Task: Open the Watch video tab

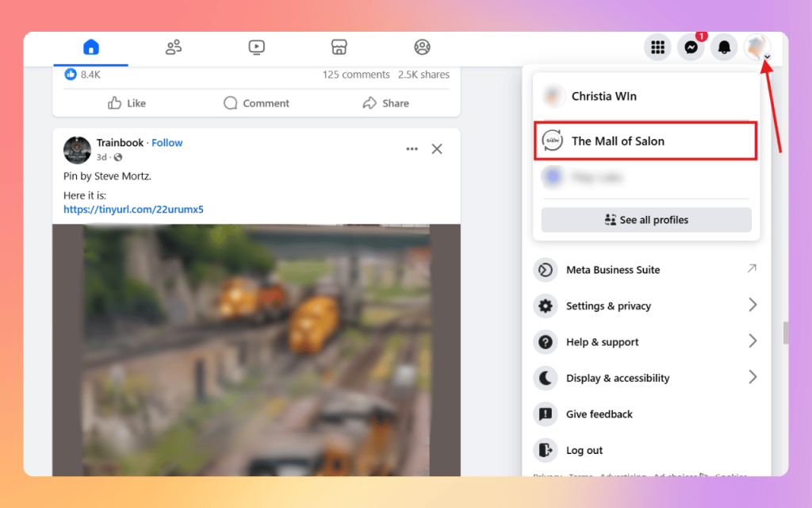Action: pyautogui.click(x=256, y=47)
